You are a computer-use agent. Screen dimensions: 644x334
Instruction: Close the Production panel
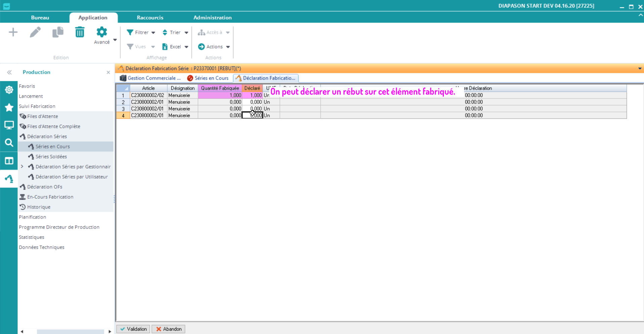[108, 73]
